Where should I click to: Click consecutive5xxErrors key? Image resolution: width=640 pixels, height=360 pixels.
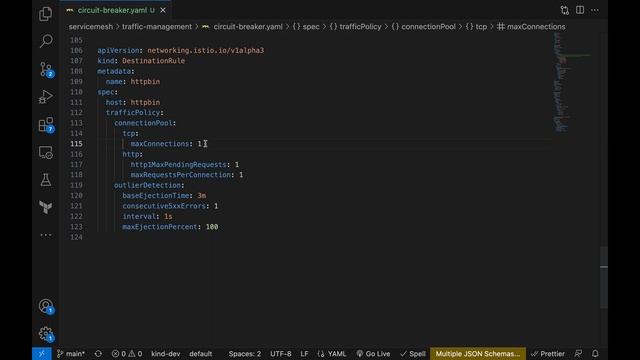(164, 206)
